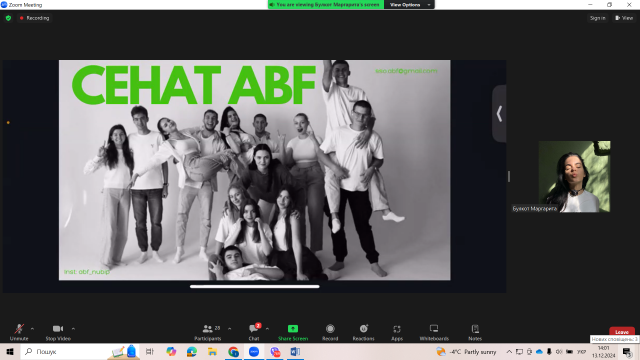640x360 pixels.
Task: Expand video options arrow beside Stop Video
Action: (x=73, y=329)
